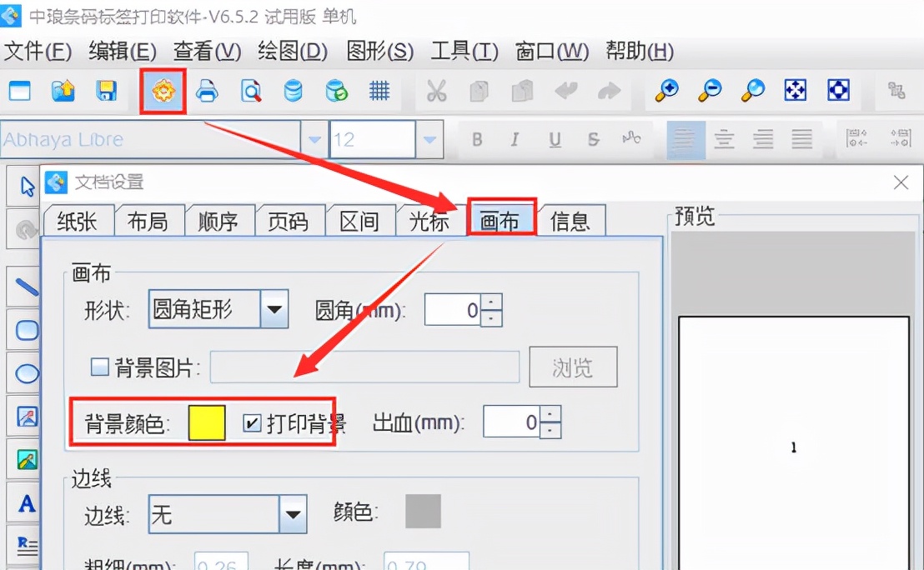Switch to the 信息 tab

(570, 222)
